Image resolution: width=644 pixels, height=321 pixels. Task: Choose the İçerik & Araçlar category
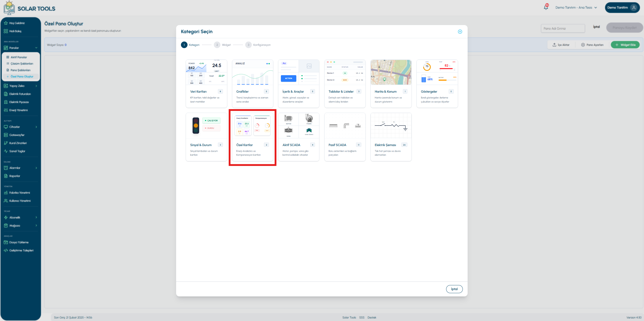pos(299,84)
